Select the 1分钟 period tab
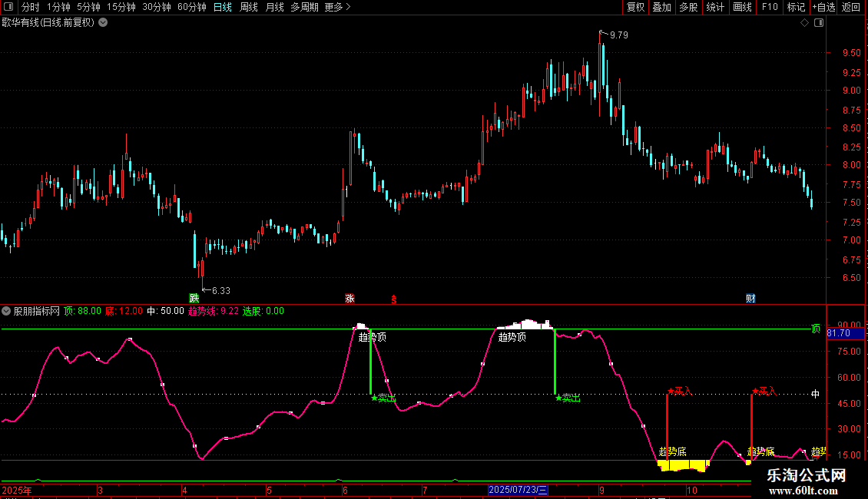 coord(58,7)
